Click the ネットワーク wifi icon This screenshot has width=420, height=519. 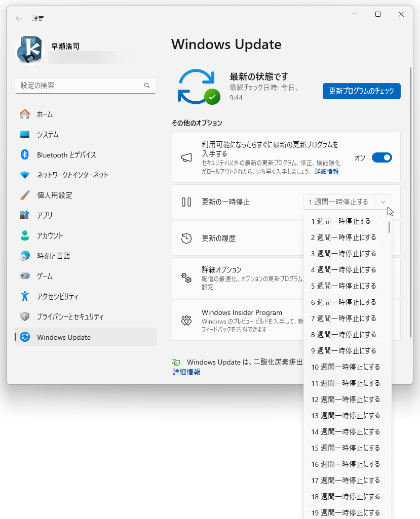pyautogui.click(x=25, y=175)
